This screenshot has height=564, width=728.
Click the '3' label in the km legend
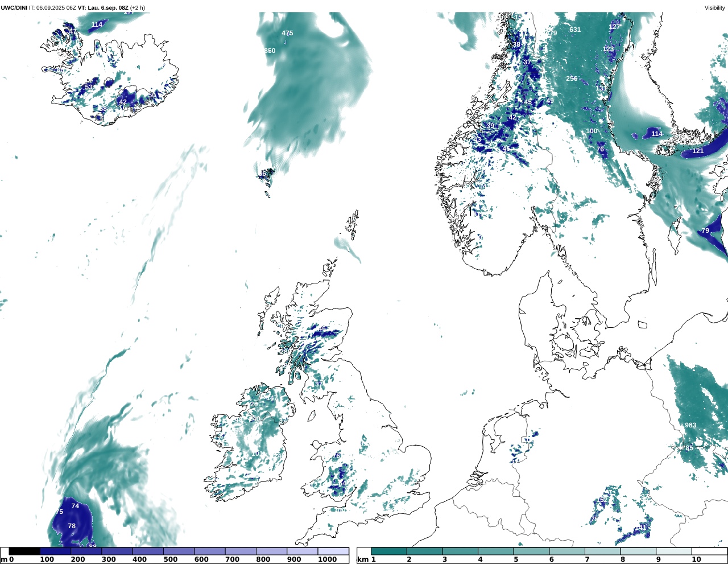point(445,559)
